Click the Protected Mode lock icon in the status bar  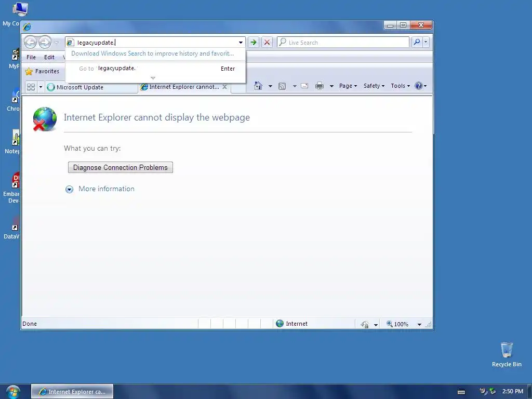365,324
